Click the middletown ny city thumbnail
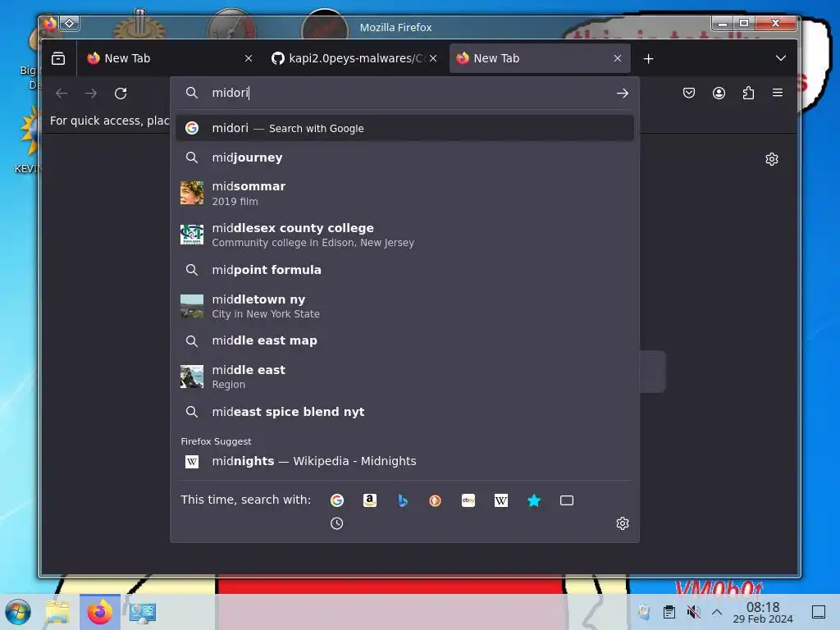This screenshot has width=840, height=630. click(192, 306)
